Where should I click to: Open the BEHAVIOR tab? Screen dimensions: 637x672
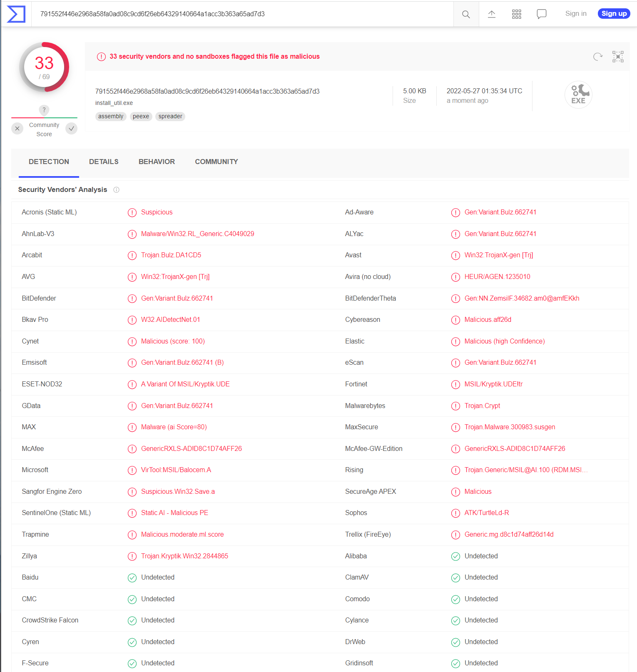coord(157,162)
